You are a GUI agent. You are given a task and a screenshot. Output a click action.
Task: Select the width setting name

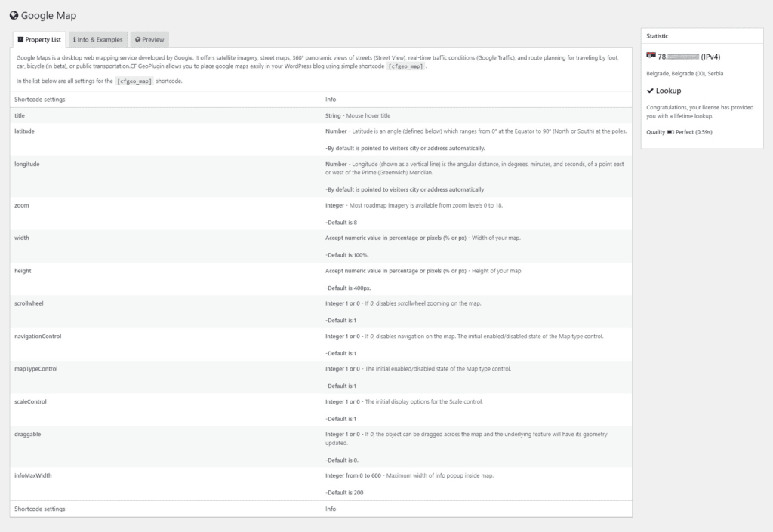click(21, 238)
